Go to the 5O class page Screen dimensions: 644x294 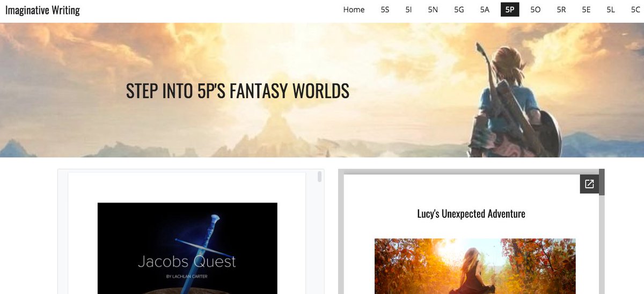pos(536,10)
